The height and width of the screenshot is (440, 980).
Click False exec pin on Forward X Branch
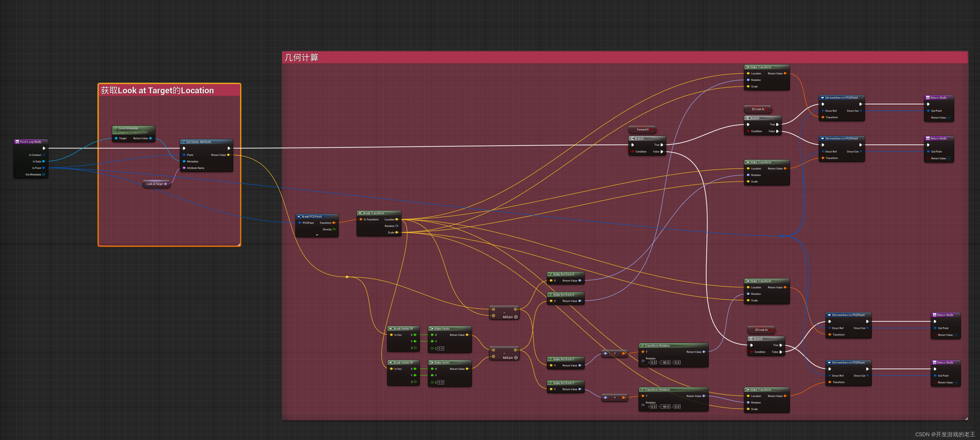click(662, 151)
